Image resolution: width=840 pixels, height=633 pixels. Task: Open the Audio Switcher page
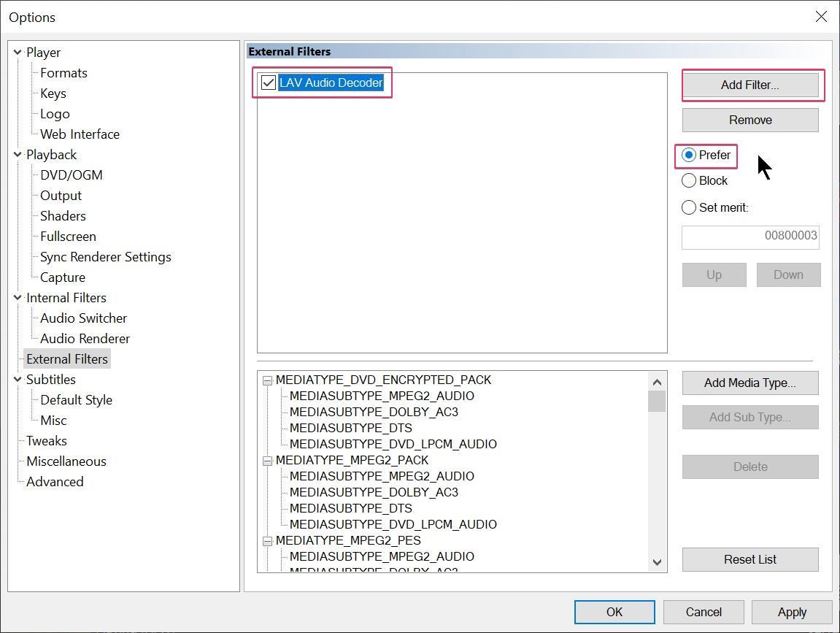pos(84,318)
